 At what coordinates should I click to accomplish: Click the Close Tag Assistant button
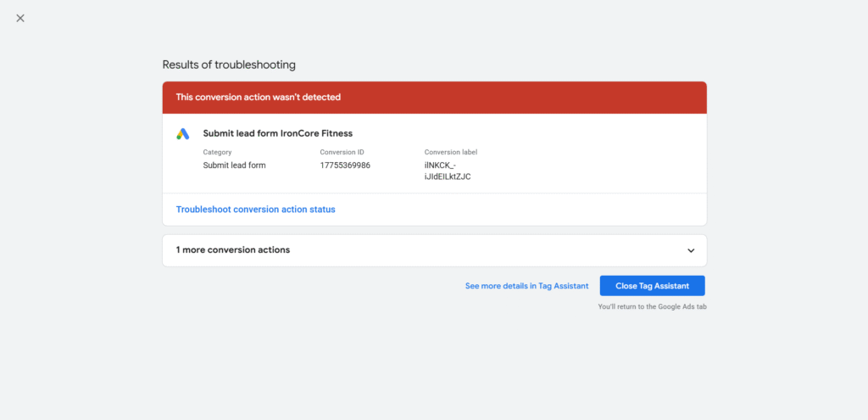pos(652,286)
